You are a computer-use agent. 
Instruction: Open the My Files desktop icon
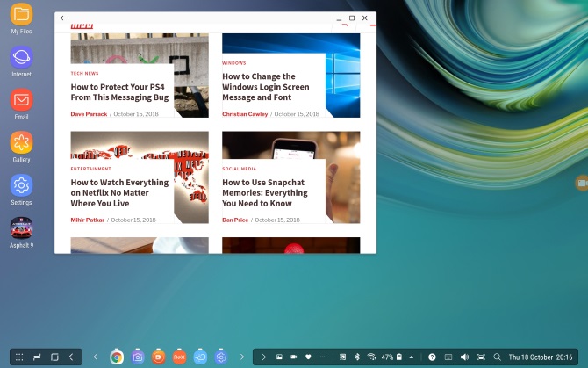21,15
